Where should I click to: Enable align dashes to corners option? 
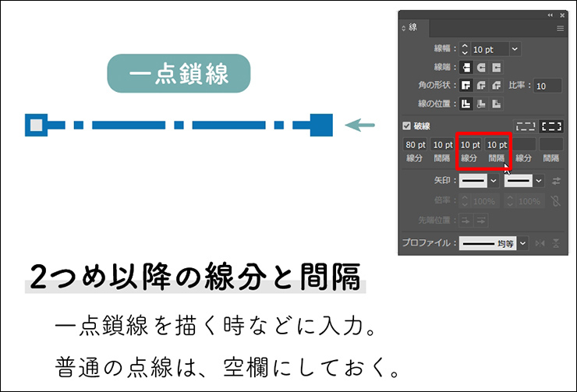(551, 126)
